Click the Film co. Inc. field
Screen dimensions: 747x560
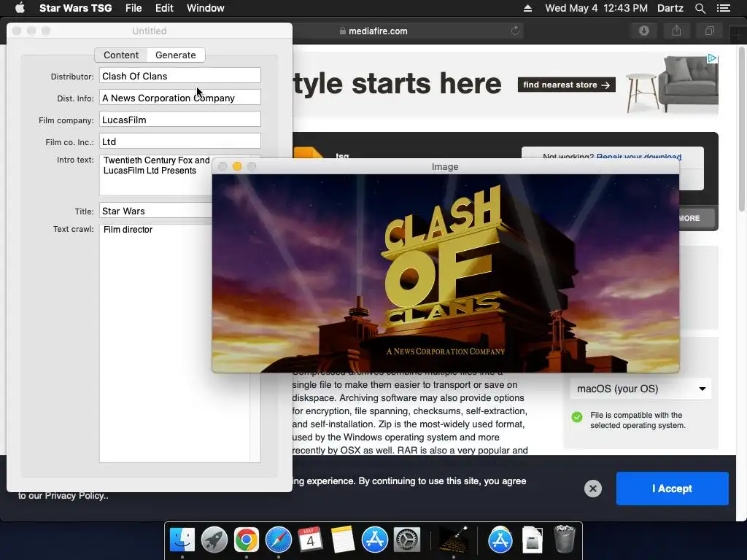[179, 141]
